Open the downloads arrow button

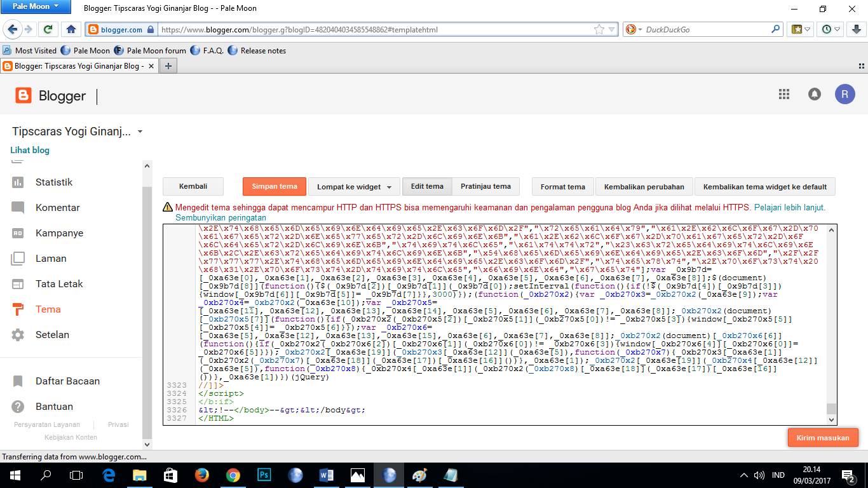click(x=856, y=29)
